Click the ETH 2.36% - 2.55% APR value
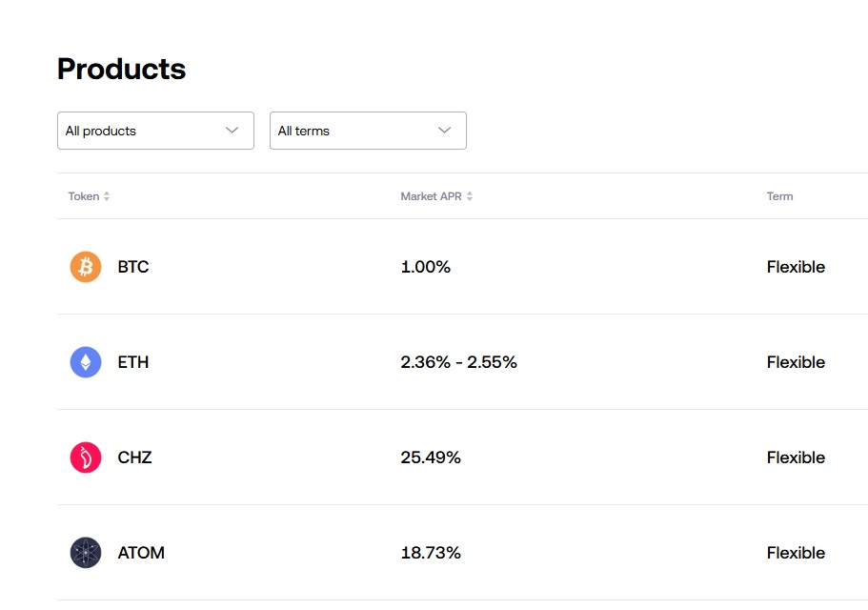This screenshot has height=610, width=868. click(458, 362)
